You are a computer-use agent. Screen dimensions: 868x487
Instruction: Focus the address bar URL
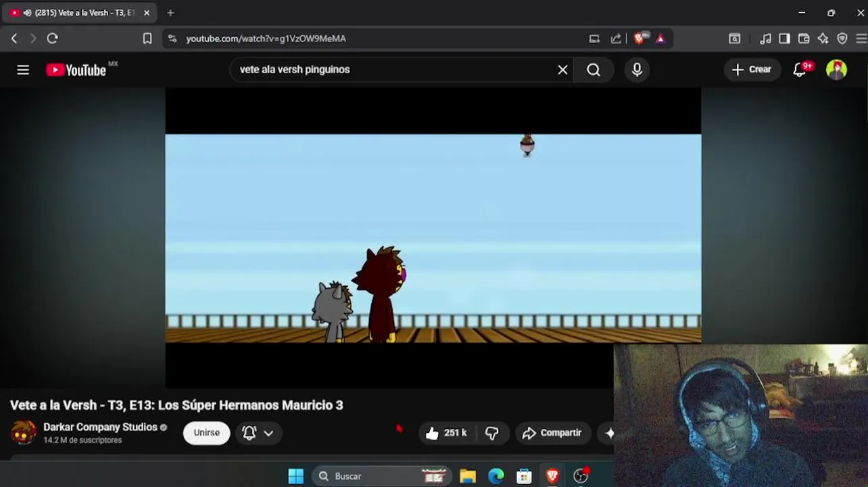(x=266, y=39)
